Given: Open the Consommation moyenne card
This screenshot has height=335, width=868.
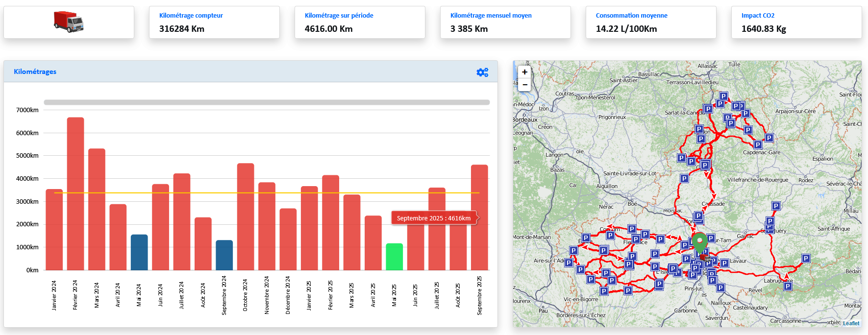Looking at the screenshot, I should [x=650, y=23].
